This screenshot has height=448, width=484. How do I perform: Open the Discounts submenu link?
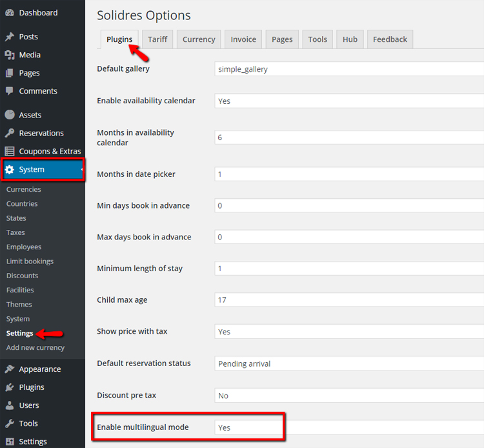point(22,276)
